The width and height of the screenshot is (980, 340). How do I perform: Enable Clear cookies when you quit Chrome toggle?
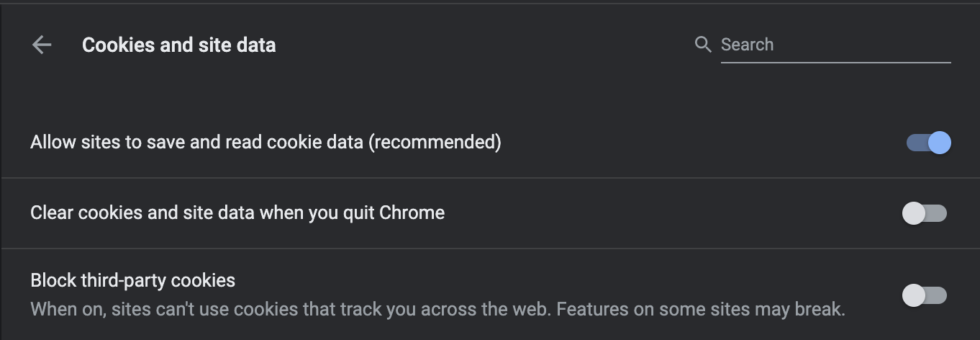click(925, 213)
